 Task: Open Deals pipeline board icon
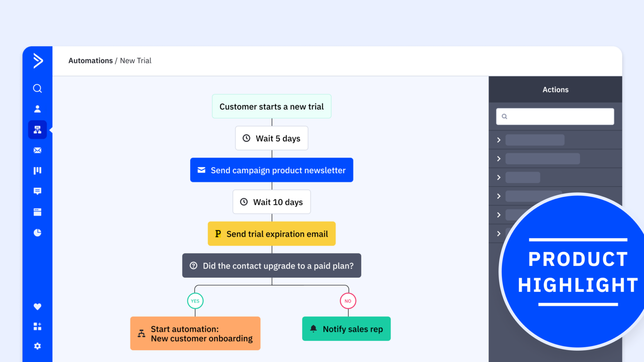(37, 171)
